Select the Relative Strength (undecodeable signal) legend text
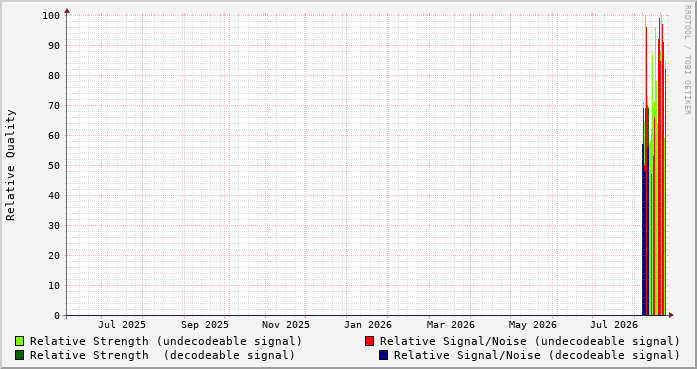697x369 pixels. coord(166,341)
